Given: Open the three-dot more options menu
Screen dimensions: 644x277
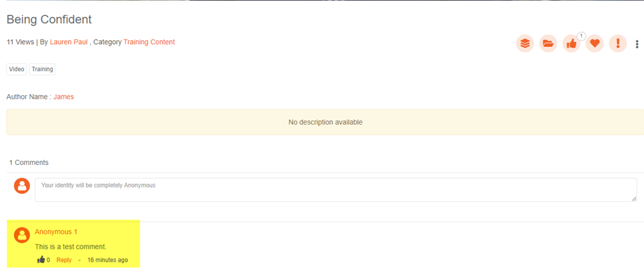Looking at the screenshot, I should pyautogui.click(x=637, y=44).
